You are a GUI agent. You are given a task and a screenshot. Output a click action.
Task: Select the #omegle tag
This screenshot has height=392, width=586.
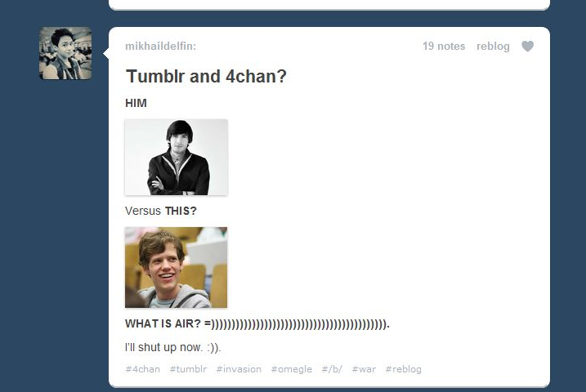292,369
